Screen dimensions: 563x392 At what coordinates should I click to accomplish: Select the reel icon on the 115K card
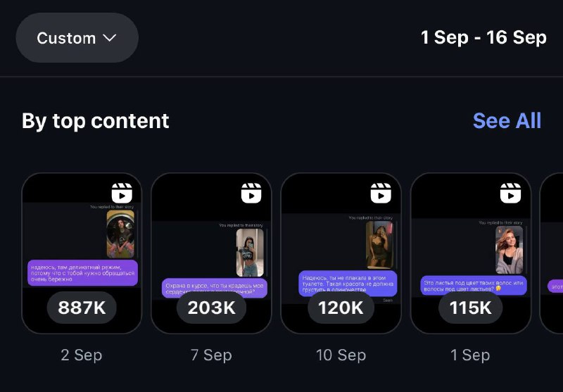[x=510, y=193]
